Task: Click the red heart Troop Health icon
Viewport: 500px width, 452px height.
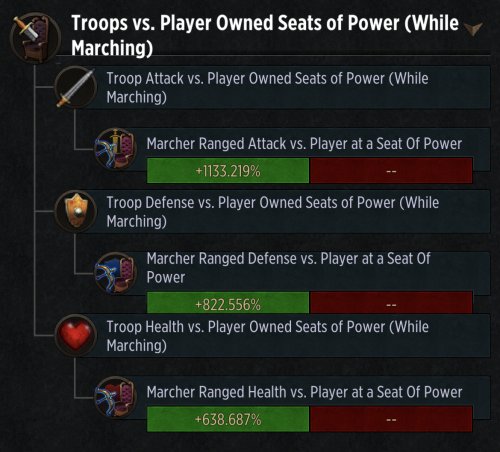Action: point(76,335)
